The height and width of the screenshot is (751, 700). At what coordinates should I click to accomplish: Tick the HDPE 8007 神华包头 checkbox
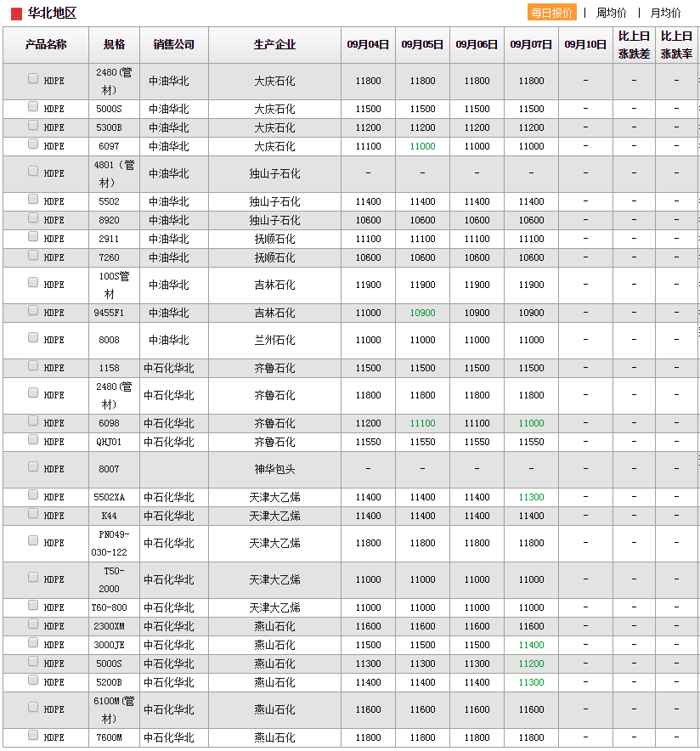(33, 466)
